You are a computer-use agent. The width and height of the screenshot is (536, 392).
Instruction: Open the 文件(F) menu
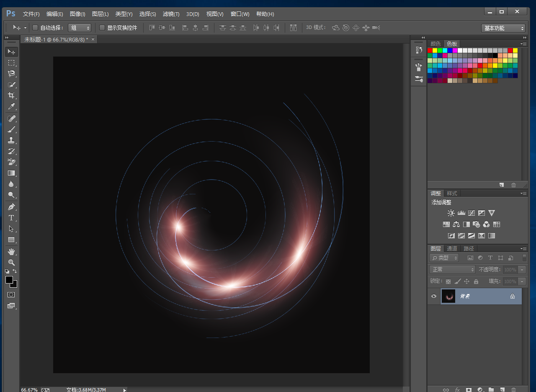[31, 14]
